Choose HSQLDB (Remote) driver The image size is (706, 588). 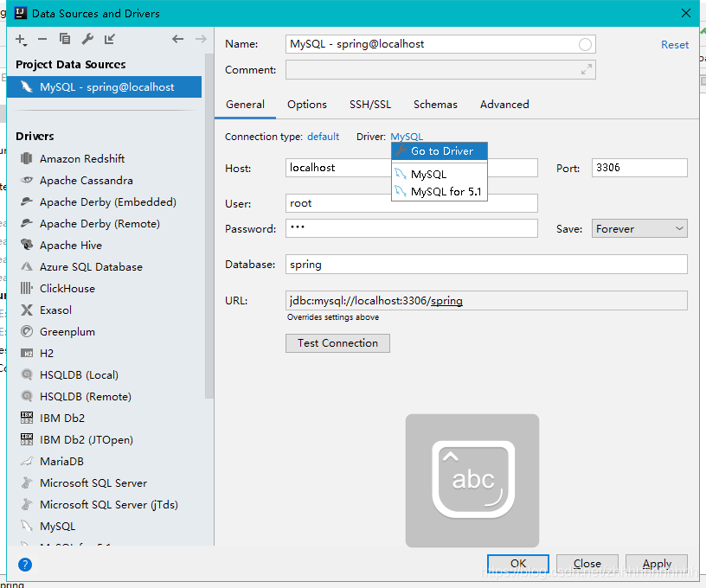[x=86, y=396]
